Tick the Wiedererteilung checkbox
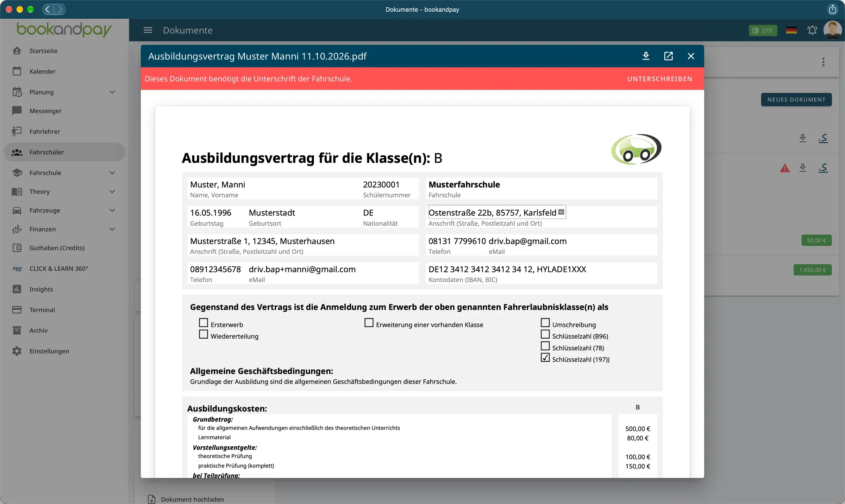845x504 pixels. (x=204, y=334)
